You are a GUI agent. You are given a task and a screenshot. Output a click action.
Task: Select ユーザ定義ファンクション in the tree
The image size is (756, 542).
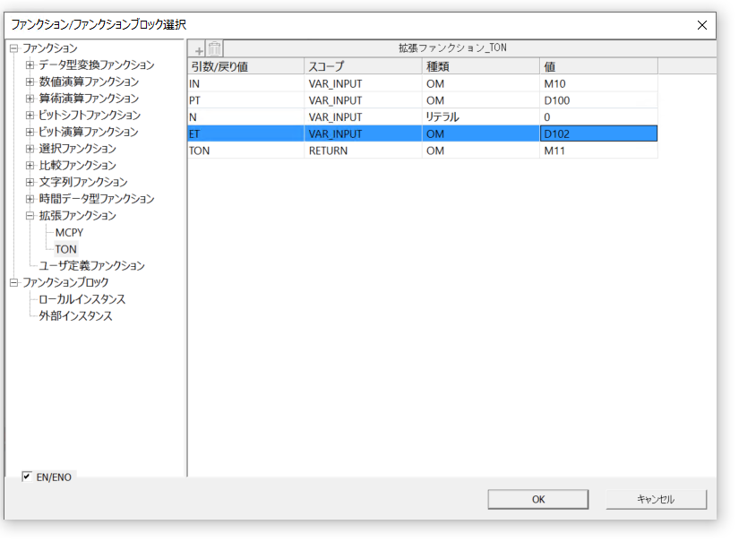tap(91, 266)
